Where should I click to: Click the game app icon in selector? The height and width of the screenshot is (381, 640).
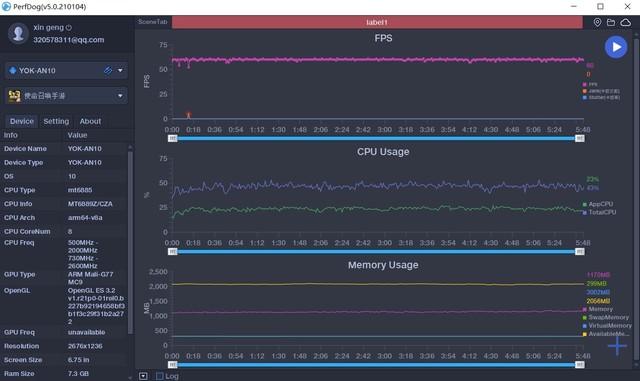pyautogui.click(x=15, y=96)
